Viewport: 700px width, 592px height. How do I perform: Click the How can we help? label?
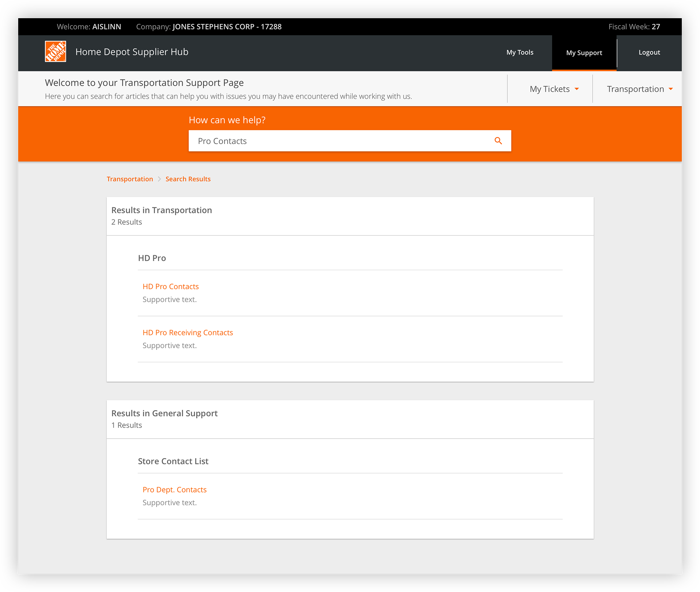(x=227, y=120)
